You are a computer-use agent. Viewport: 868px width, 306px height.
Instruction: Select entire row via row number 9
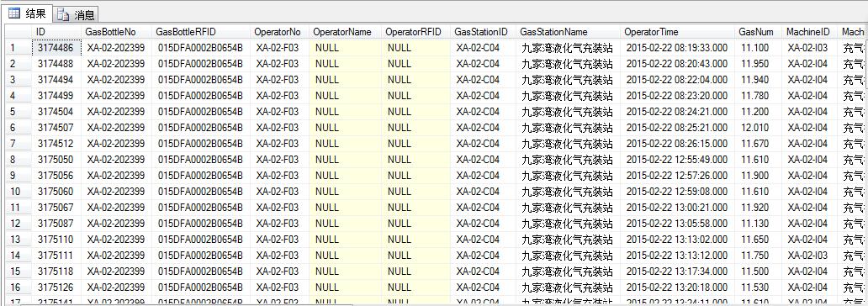[x=19, y=176]
